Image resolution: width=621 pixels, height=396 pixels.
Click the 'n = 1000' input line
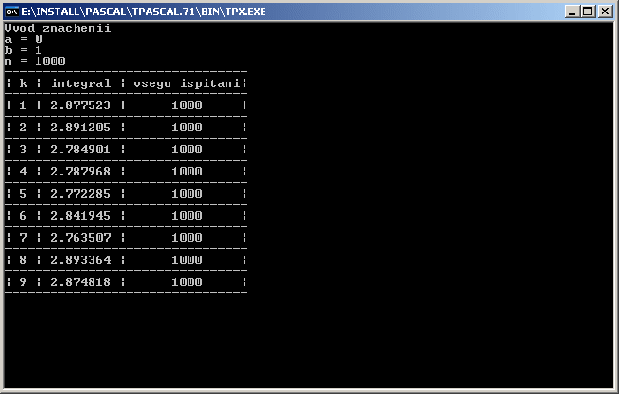pyautogui.click(x=35, y=61)
